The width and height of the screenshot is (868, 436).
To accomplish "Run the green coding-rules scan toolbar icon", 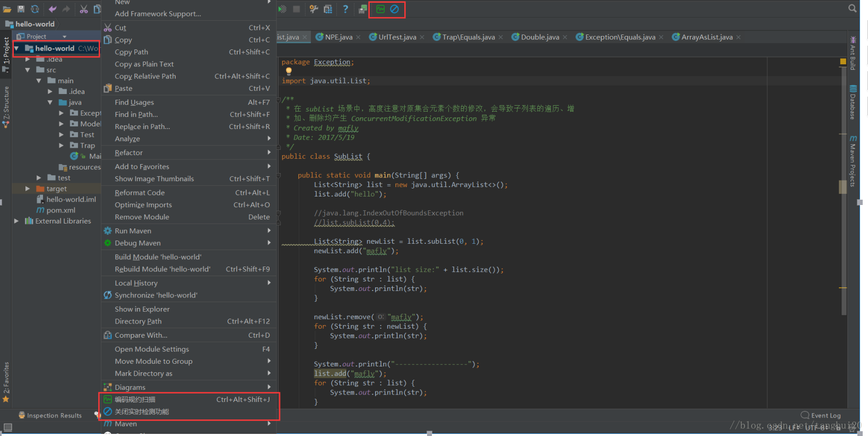I will click(x=380, y=9).
